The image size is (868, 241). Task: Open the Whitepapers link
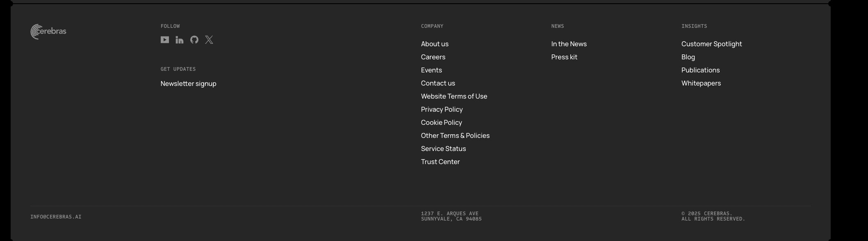click(701, 83)
